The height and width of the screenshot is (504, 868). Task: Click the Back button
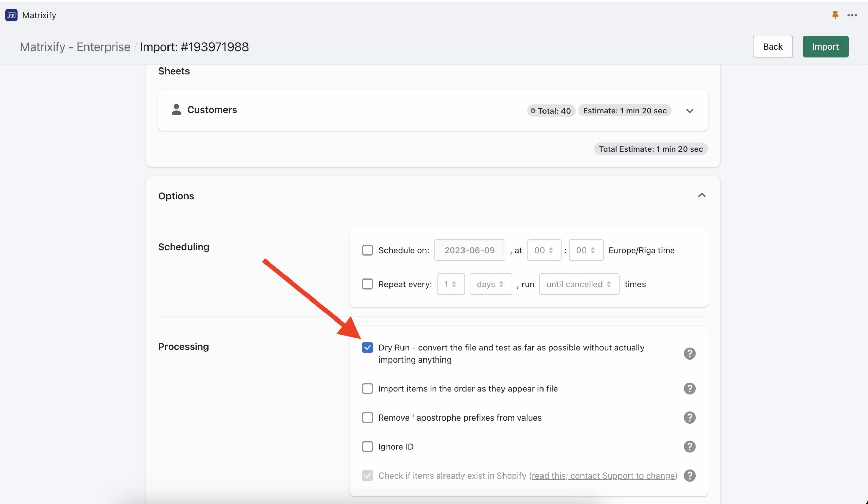[x=772, y=46]
